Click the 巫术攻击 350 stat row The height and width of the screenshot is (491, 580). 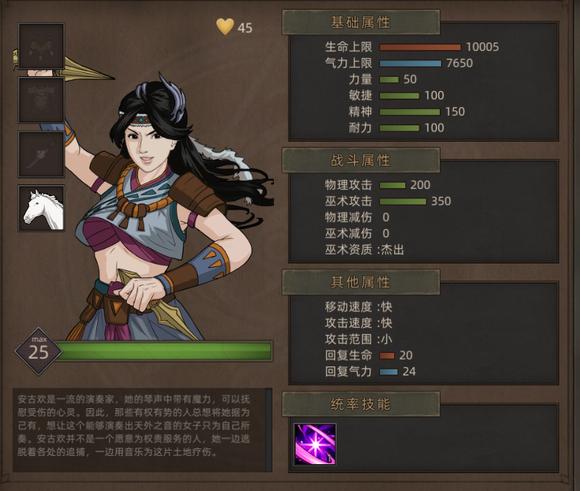[388, 201]
